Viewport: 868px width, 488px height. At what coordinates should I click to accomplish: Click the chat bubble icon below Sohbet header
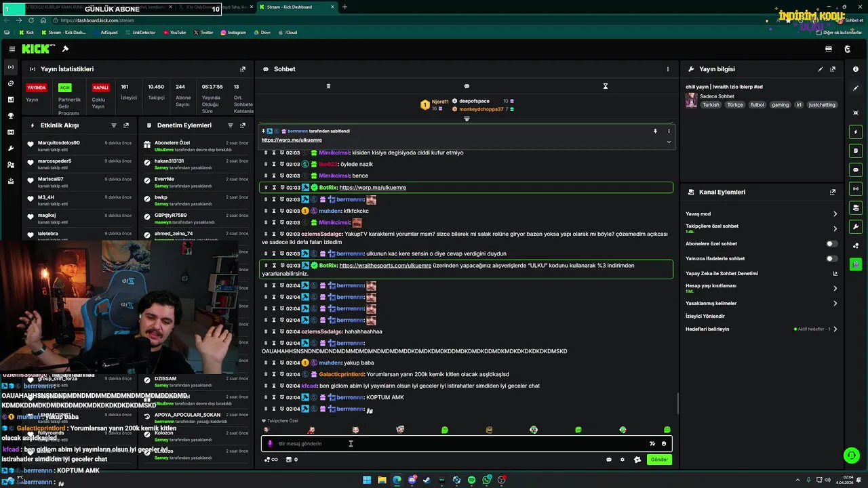pyautogui.click(x=467, y=86)
